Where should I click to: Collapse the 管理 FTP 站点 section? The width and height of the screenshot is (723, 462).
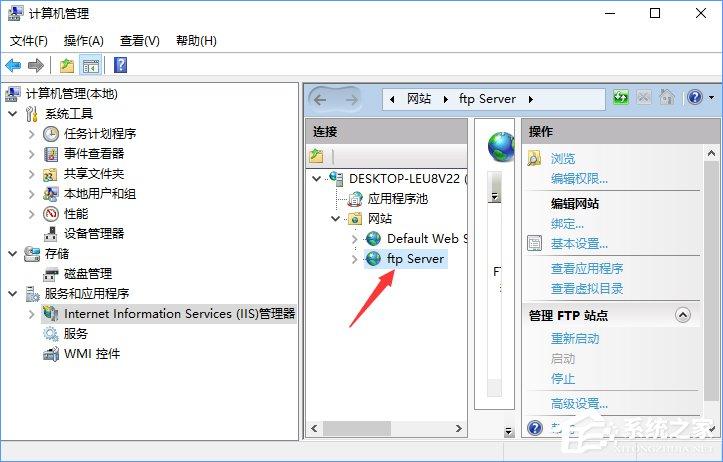(683, 315)
